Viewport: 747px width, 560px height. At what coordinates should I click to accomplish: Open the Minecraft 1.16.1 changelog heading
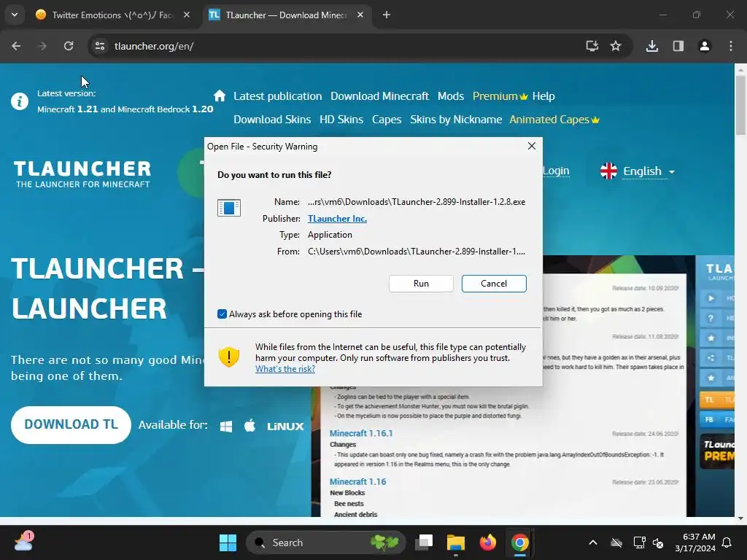point(361,433)
